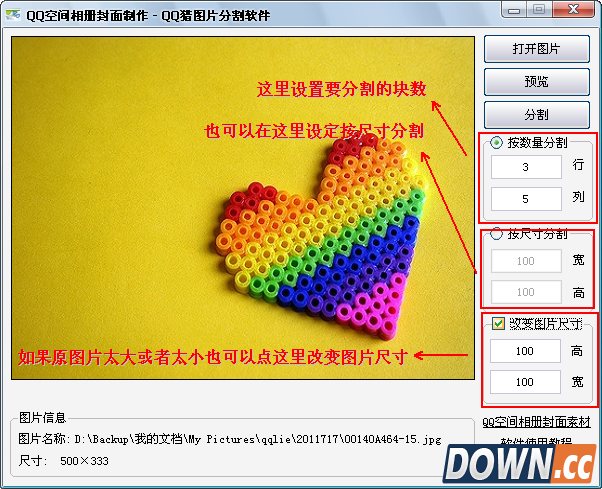Close the QQ猪图片分割软件 window
This screenshot has height=489, width=602.
point(574,9)
